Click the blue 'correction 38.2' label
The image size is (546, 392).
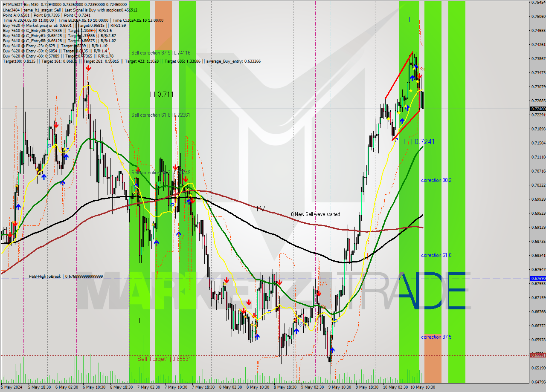(436, 180)
